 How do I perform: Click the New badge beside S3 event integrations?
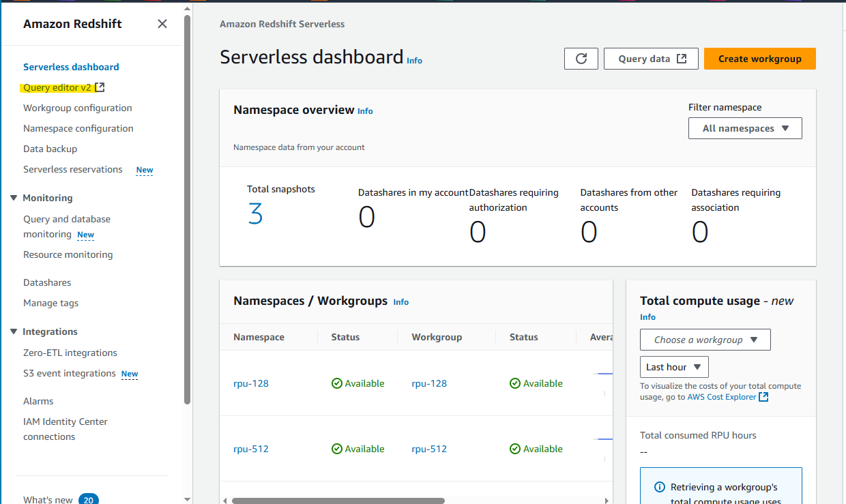tap(130, 374)
